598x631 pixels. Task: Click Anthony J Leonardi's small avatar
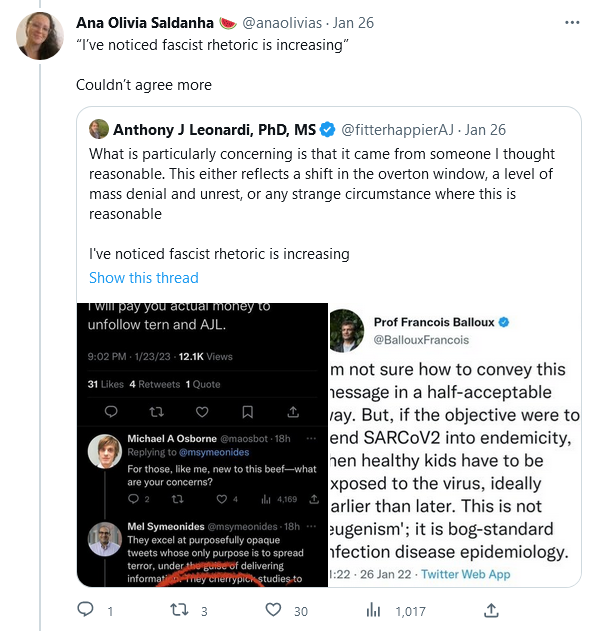99,129
